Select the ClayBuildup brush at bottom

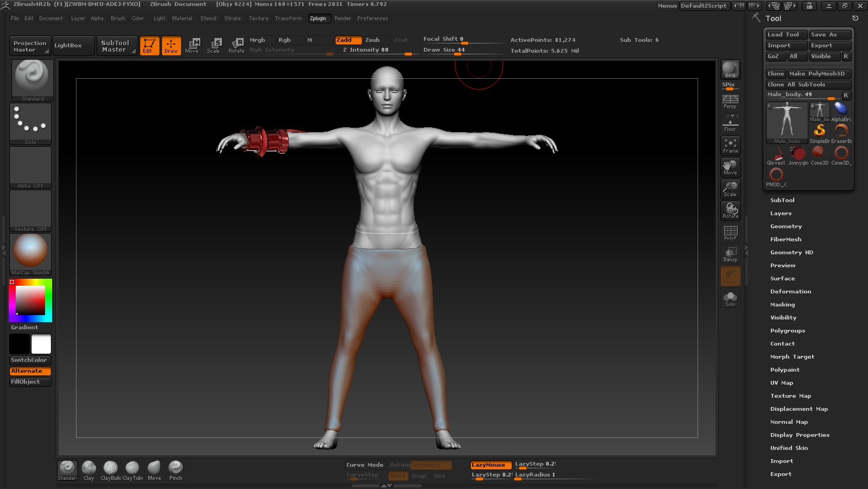(111, 471)
